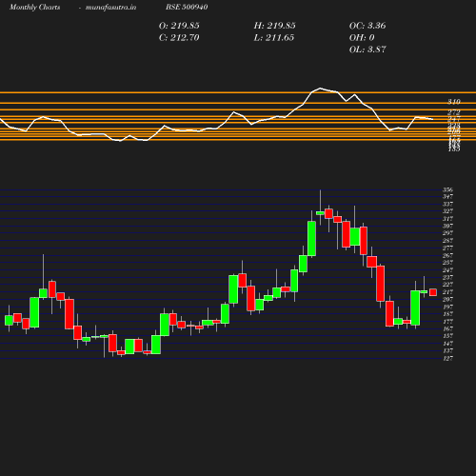Click the "356" price axis label
Screen dimensions: 476x476
point(447,189)
